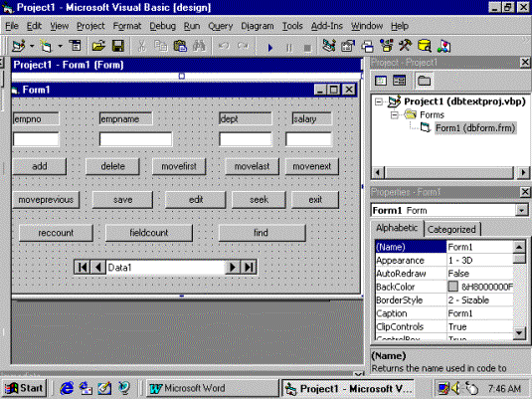Click the Add Form toolbar icon
Image resolution: width=532 pixels, height=399 pixels.
pos(46,46)
